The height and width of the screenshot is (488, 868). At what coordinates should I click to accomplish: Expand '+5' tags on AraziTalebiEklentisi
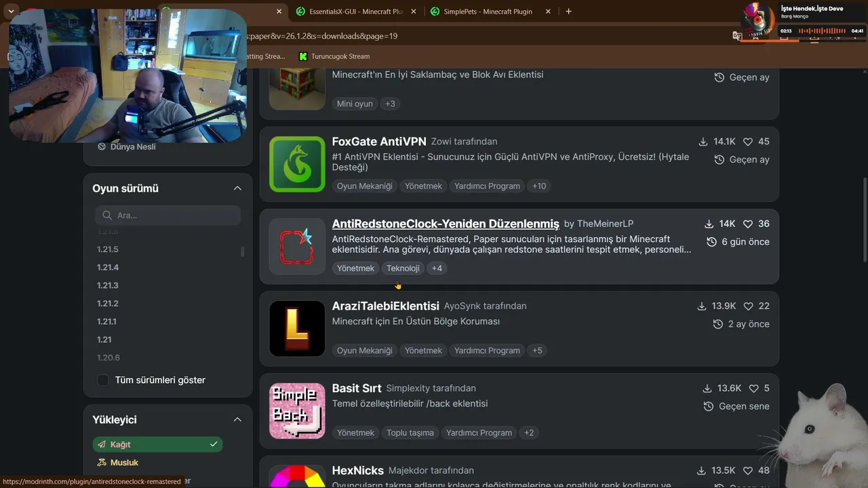[537, 350]
